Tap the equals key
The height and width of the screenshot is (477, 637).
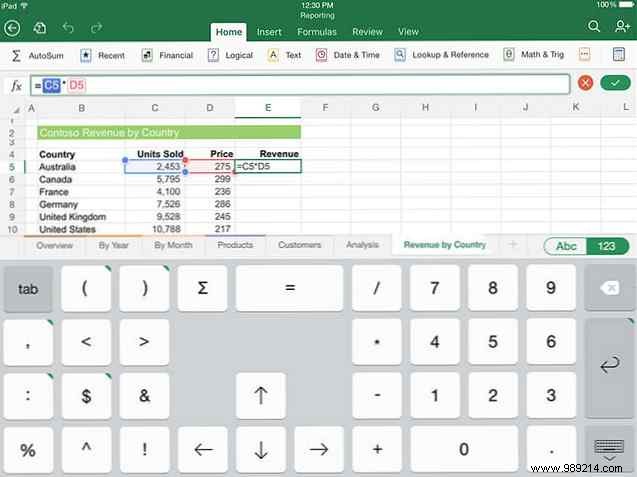[290, 288]
